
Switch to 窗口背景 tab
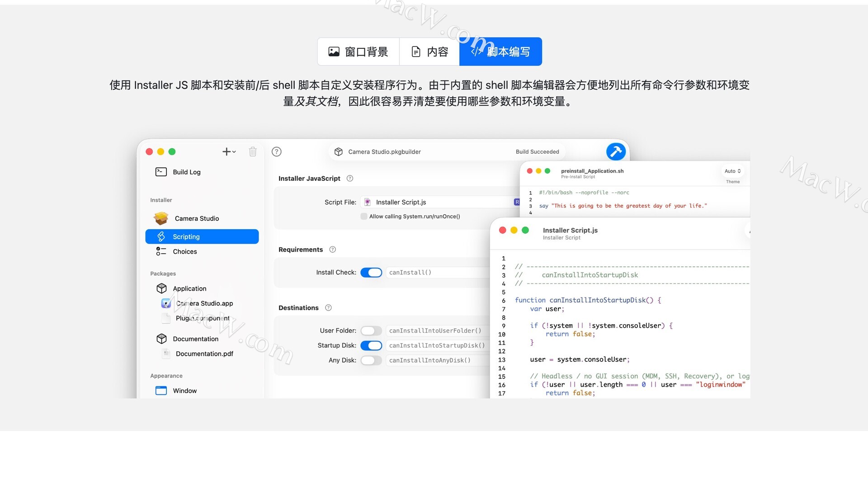359,52
